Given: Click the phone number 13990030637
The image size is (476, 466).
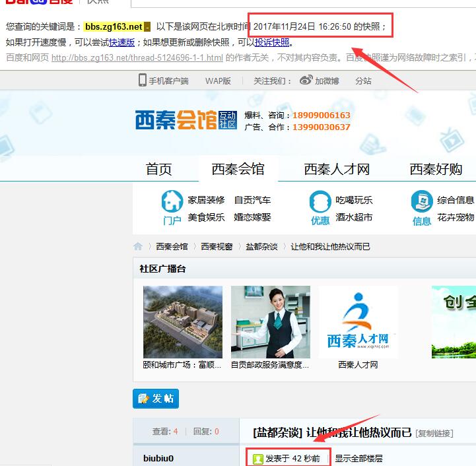Looking at the screenshot, I should click(x=322, y=127).
